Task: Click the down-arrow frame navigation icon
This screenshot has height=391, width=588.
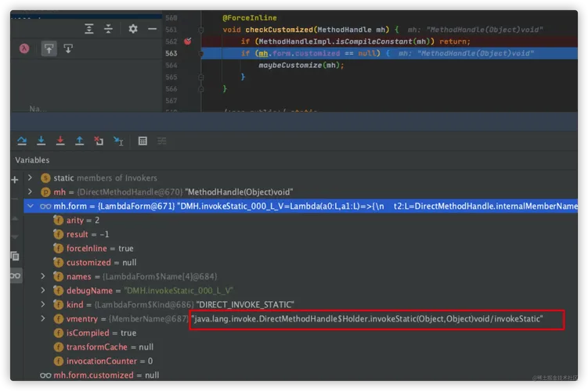Action: pos(68,48)
